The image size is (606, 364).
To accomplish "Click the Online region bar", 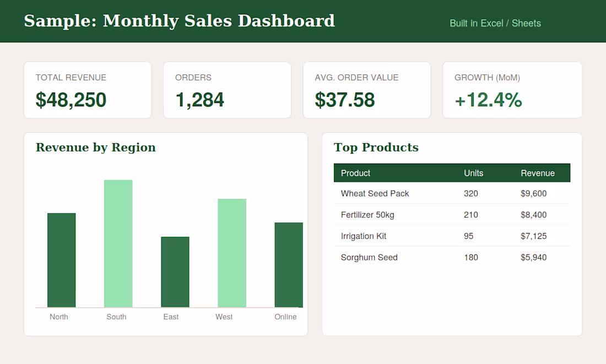I will point(289,265).
